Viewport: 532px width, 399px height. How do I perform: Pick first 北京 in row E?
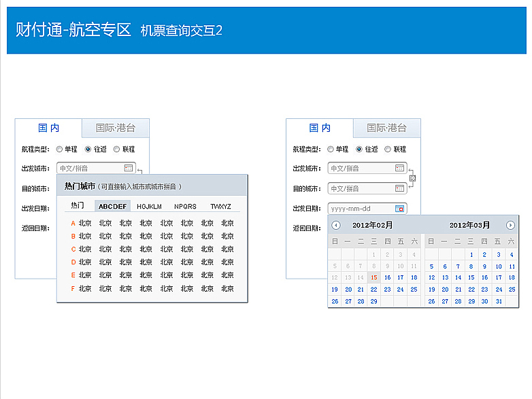[x=85, y=275]
